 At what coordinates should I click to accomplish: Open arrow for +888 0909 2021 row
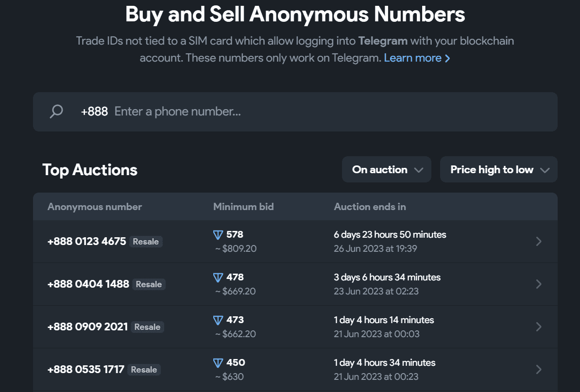538,327
